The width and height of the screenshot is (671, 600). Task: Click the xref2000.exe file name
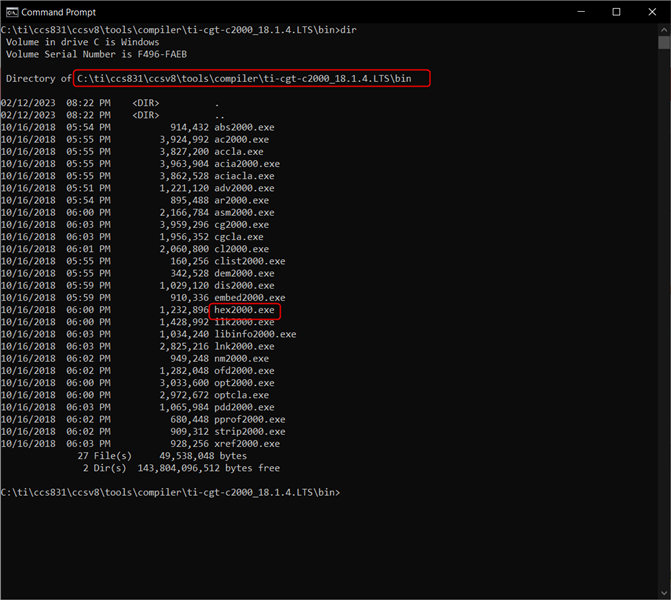tap(247, 444)
